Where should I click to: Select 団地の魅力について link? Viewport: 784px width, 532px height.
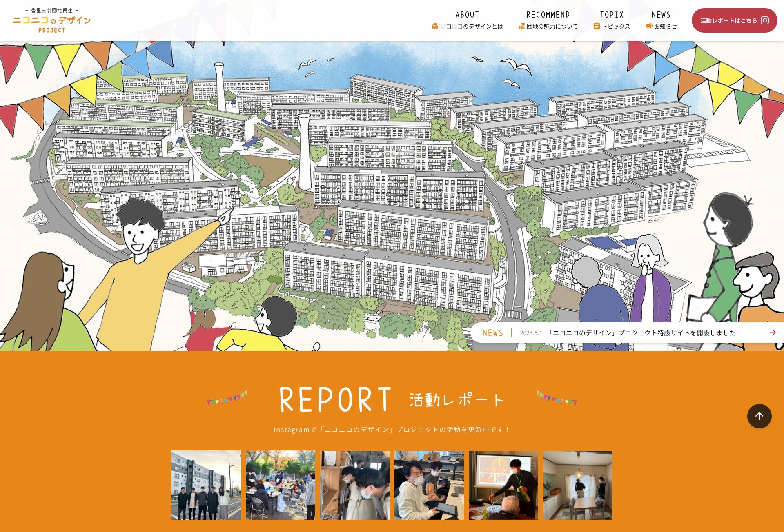pyautogui.click(x=551, y=26)
